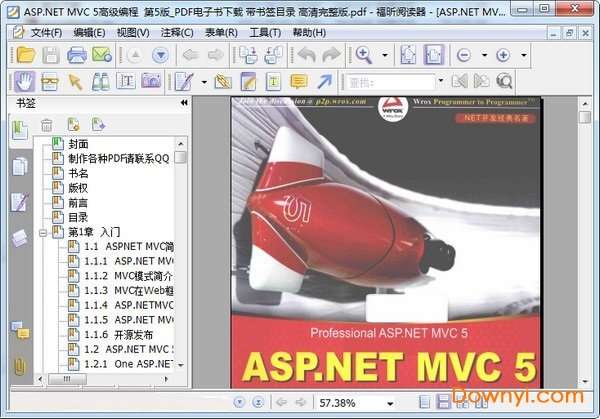This screenshot has height=419, width=600.
Task: Select the pencil annotation tool
Action: (x=184, y=82)
